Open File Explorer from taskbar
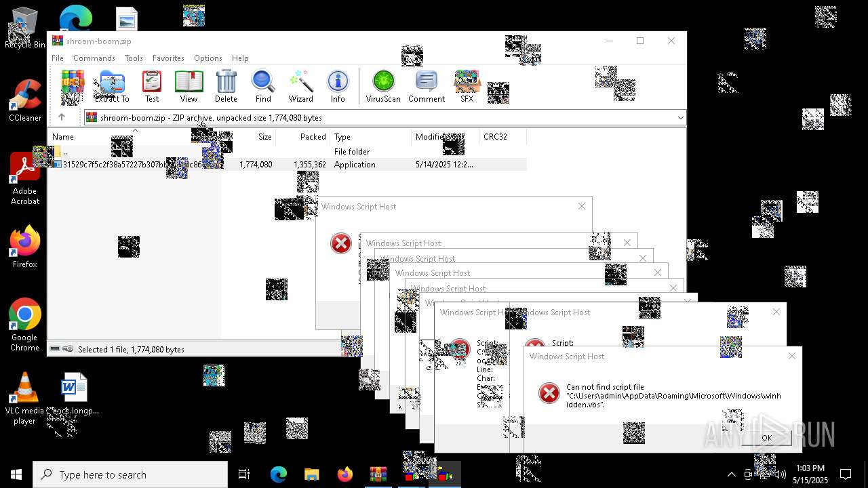Screen dimensions: 868x488 click(x=311, y=474)
